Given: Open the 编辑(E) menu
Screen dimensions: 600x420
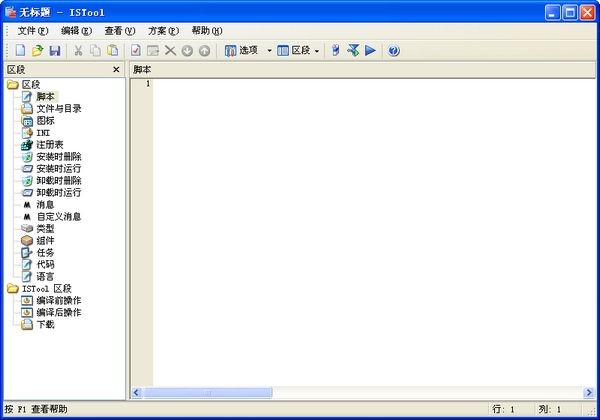Looking at the screenshot, I should click(77, 31).
